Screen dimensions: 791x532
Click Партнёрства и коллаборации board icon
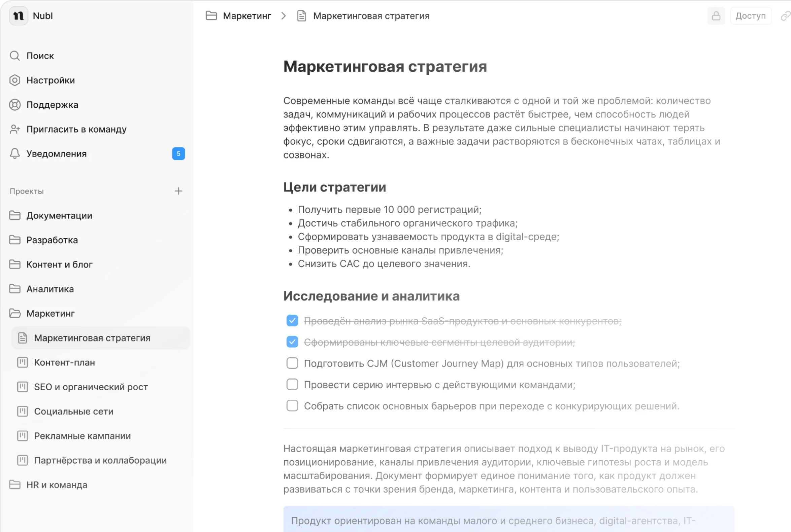click(23, 460)
